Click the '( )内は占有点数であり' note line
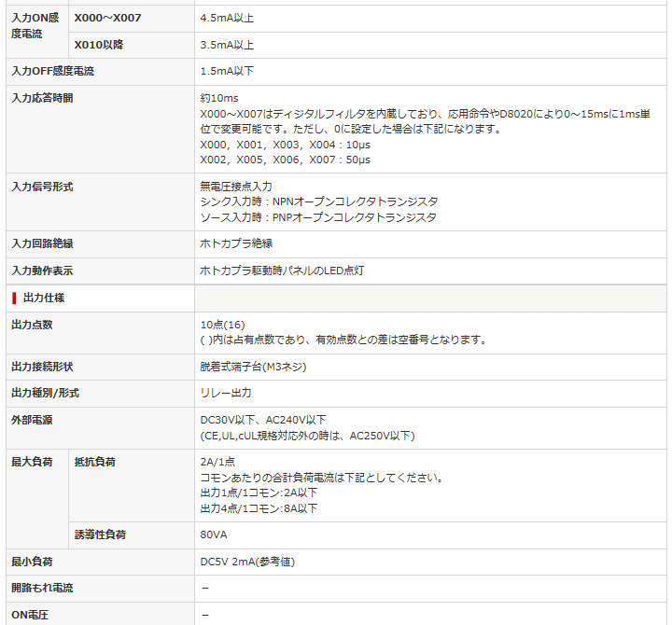The image size is (672, 625). (x=343, y=340)
